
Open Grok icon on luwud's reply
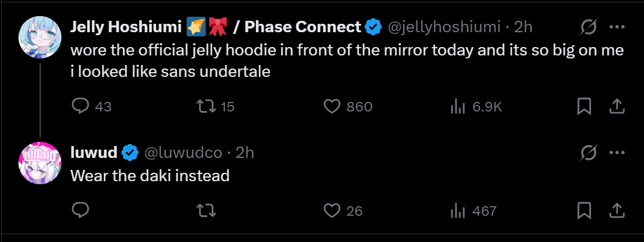pos(589,153)
